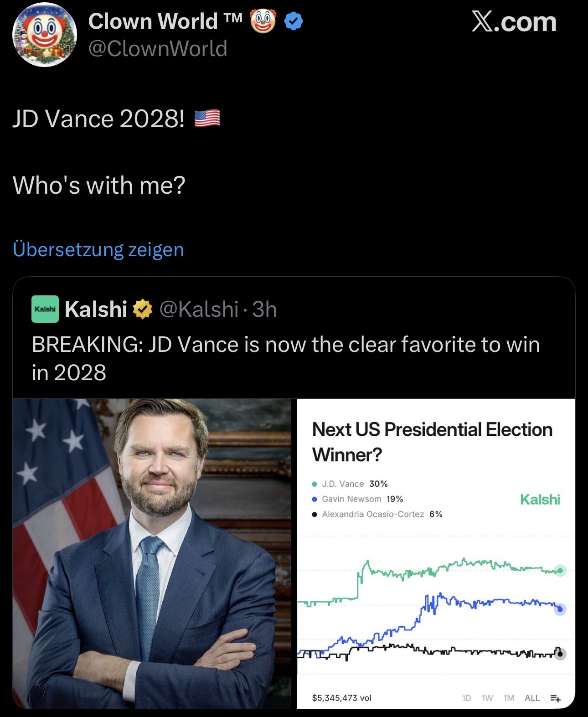The width and height of the screenshot is (588, 717).
Task: Click the X.com logo
Action: [514, 22]
